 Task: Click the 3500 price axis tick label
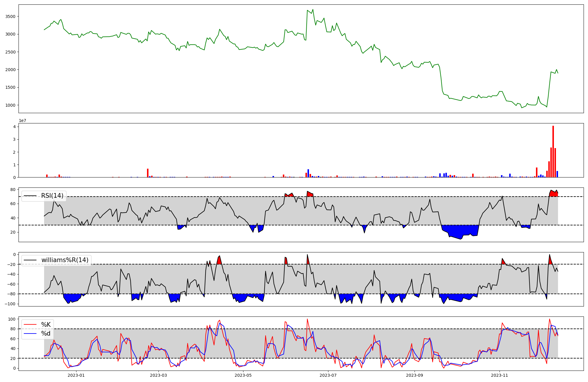click(x=10, y=16)
